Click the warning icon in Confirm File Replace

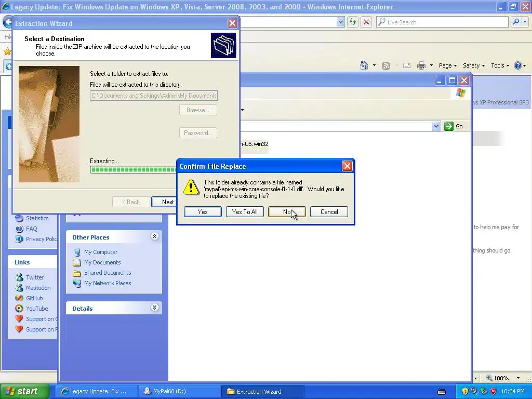(x=191, y=187)
